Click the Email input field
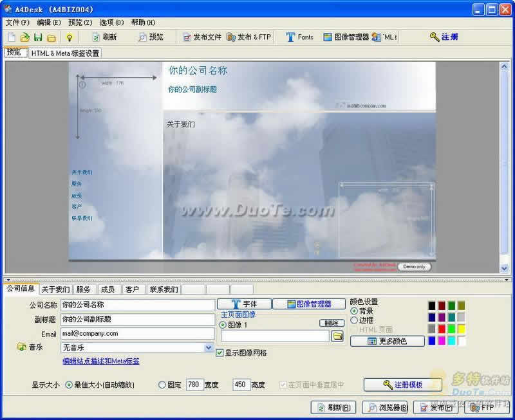Image resolution: width=515 pixels, height=420 pixels. point(138,333)
